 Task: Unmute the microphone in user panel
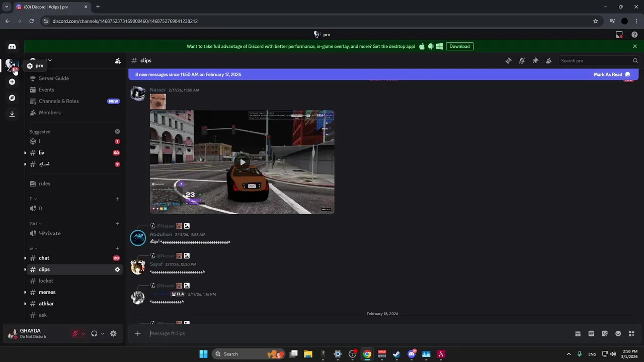coord(75,334)
